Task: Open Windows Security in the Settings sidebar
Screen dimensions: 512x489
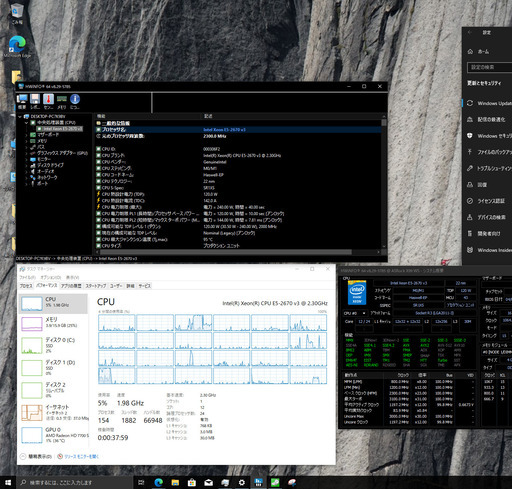Action: (489, 136)
